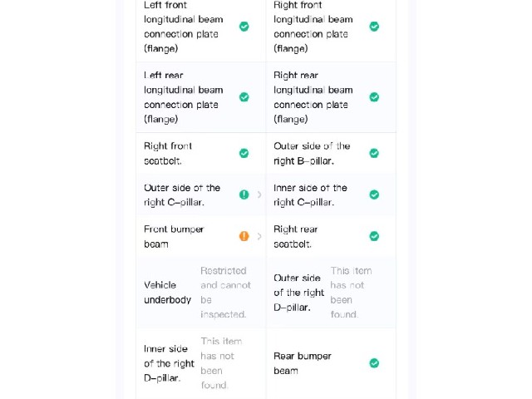The height and width of the screenshot is (399, 532).
Task: Click check icon for inner right C-pillar
Action: 374,195
